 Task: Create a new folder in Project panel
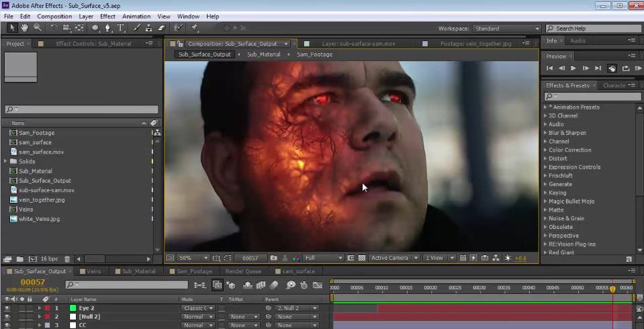(20, 258)
